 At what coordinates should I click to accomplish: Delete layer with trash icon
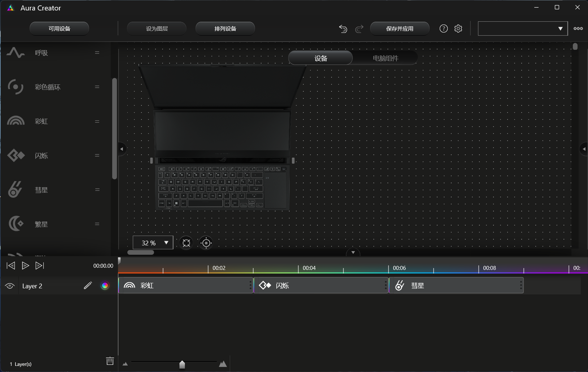click(x=110, y=361)
